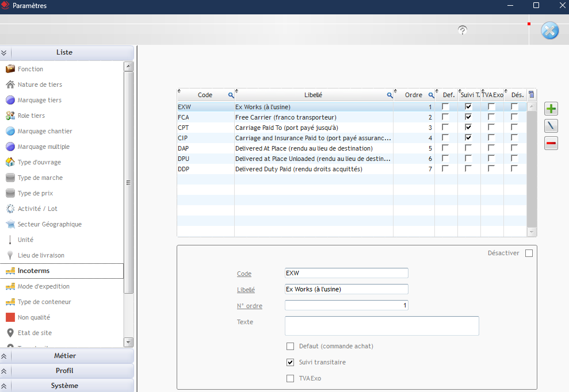This screenshot has height=392, width=569.
Task: Select Mode d'expedition in the sidebar
Action: [43, 286]
